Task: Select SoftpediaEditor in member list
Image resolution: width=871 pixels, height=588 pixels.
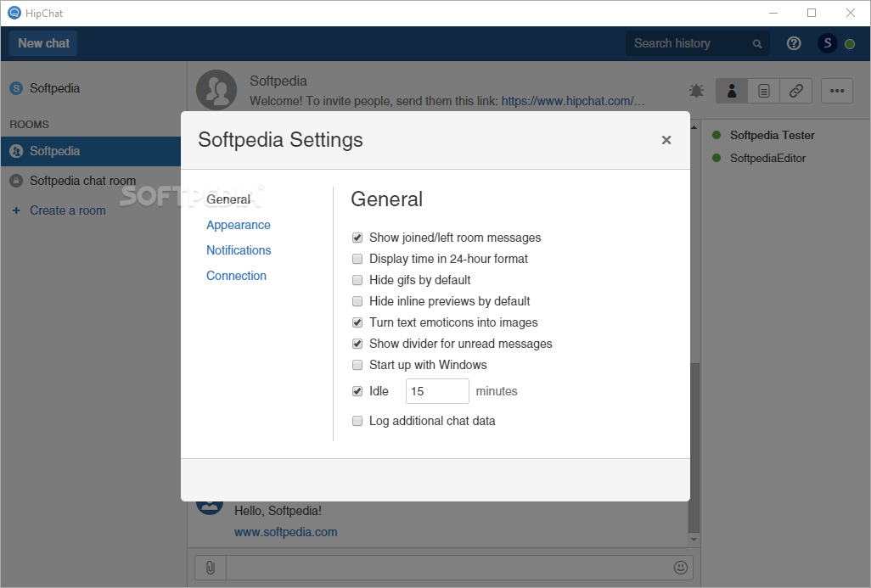Action: coord(767,159)
